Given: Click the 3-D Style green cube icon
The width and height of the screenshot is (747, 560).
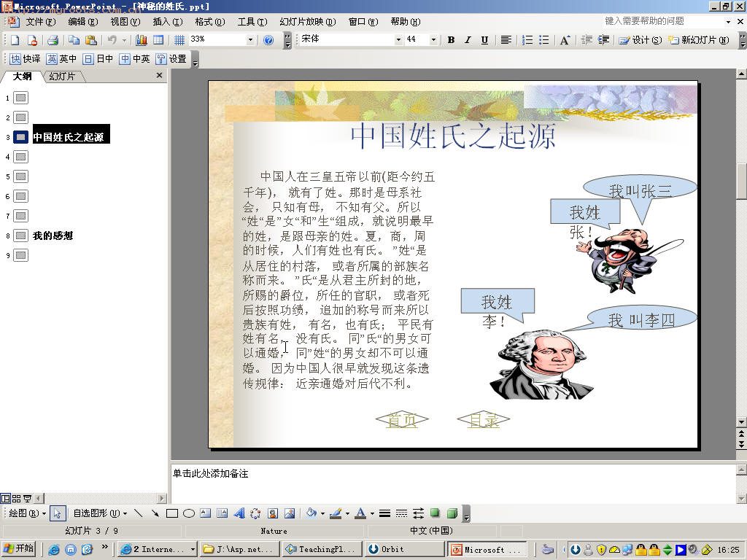Looking at the screenshot, I should tap(452, 513).
